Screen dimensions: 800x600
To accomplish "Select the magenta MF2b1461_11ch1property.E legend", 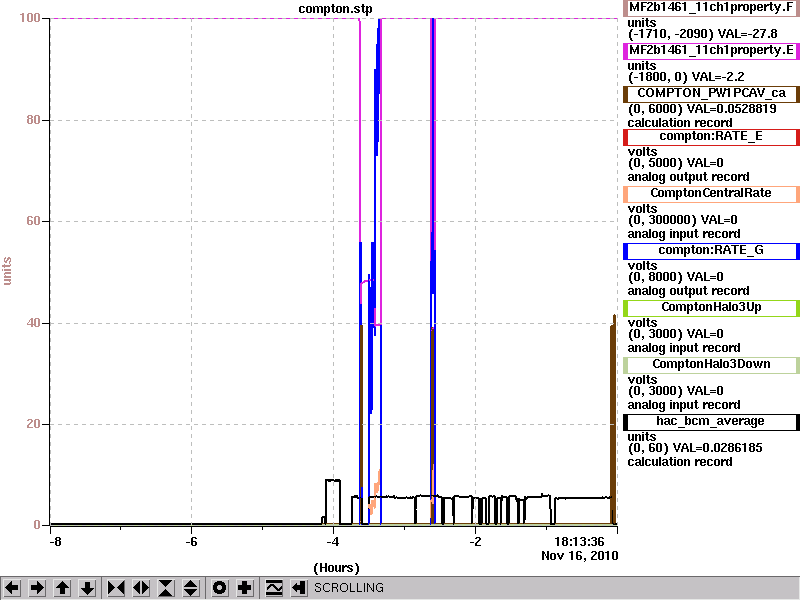I will (711, 51).
